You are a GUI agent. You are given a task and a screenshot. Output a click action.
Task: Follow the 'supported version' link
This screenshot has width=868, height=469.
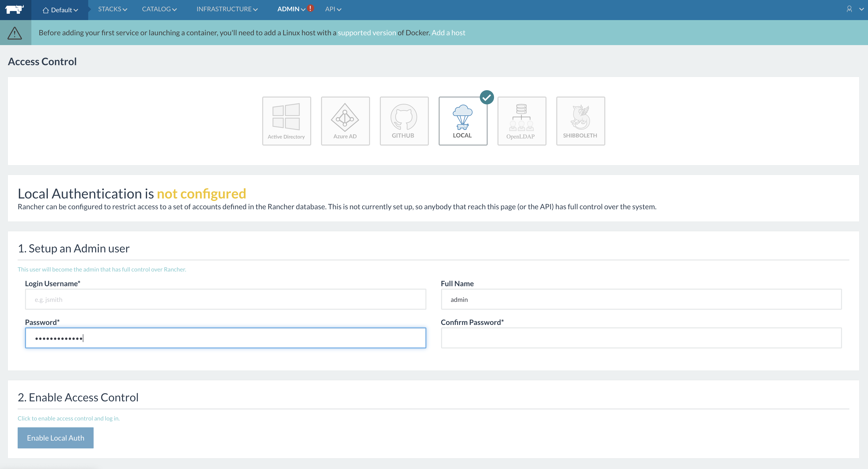pos(367,33)
